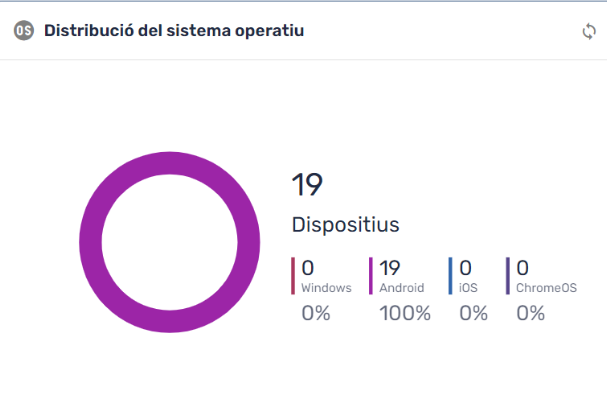Click the OS badge icon beside the title
The width and height of the screenshot is (607, 402).
point(23,31)
